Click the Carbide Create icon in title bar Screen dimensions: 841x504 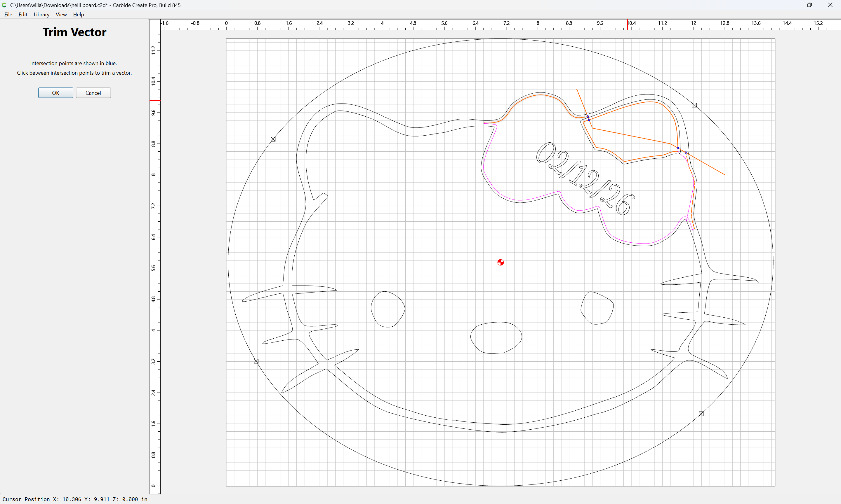point(4,5)
